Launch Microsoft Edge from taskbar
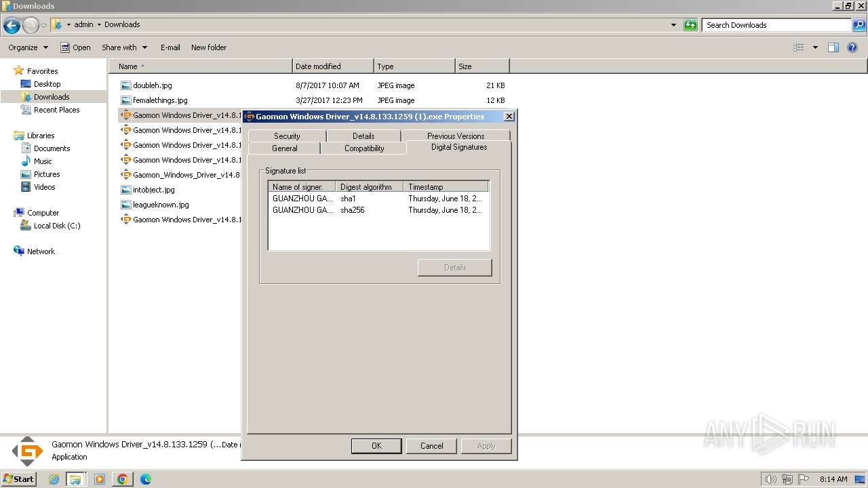 click(x=146, y=479)
